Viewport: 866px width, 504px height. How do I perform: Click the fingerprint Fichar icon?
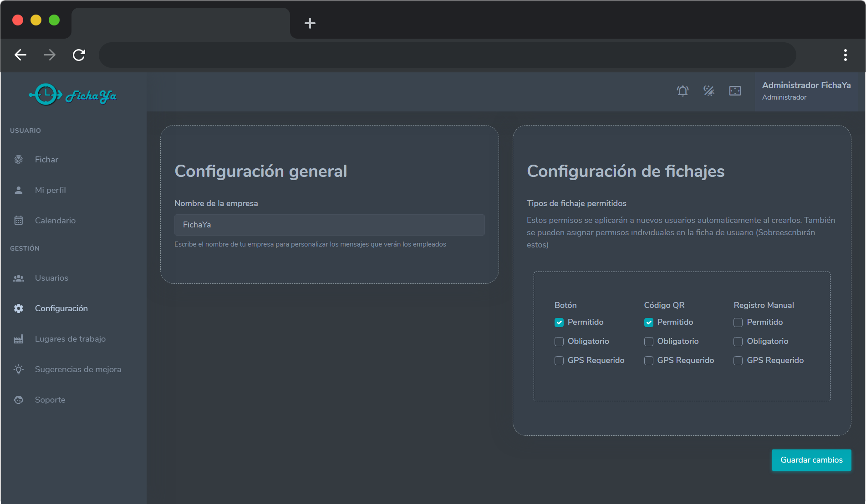coord(19,160)
